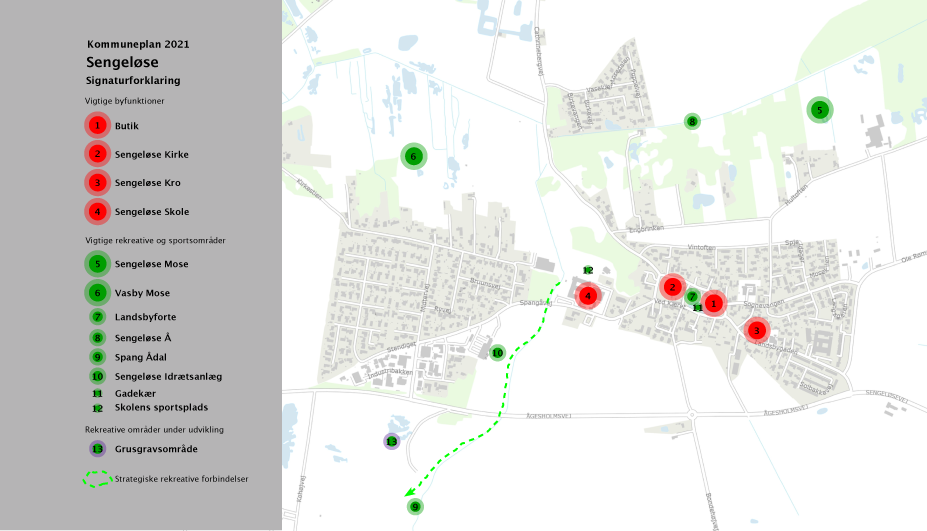Select red marker 2 Sengeløse Kirke on map
927x531 pixels.
[x=672, y=288]
